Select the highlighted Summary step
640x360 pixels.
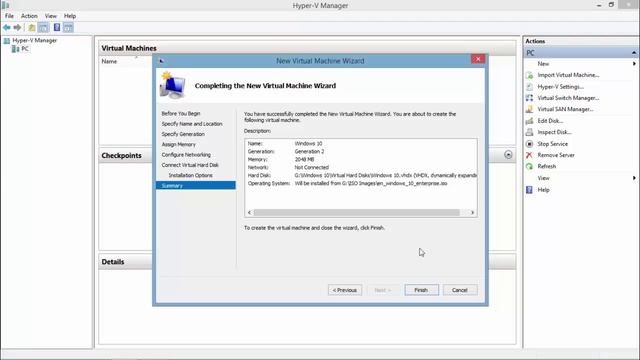pyautogui.click(x=196, y=186)
